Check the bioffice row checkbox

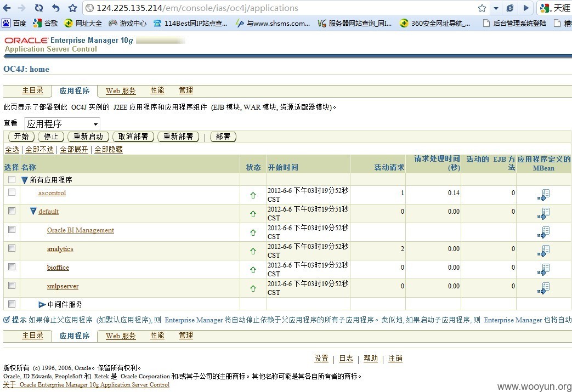pos(12,266)
